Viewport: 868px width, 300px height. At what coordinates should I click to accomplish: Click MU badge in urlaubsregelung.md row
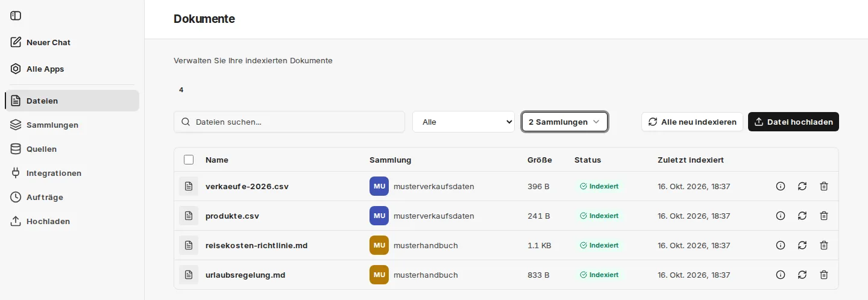point(379,275)
